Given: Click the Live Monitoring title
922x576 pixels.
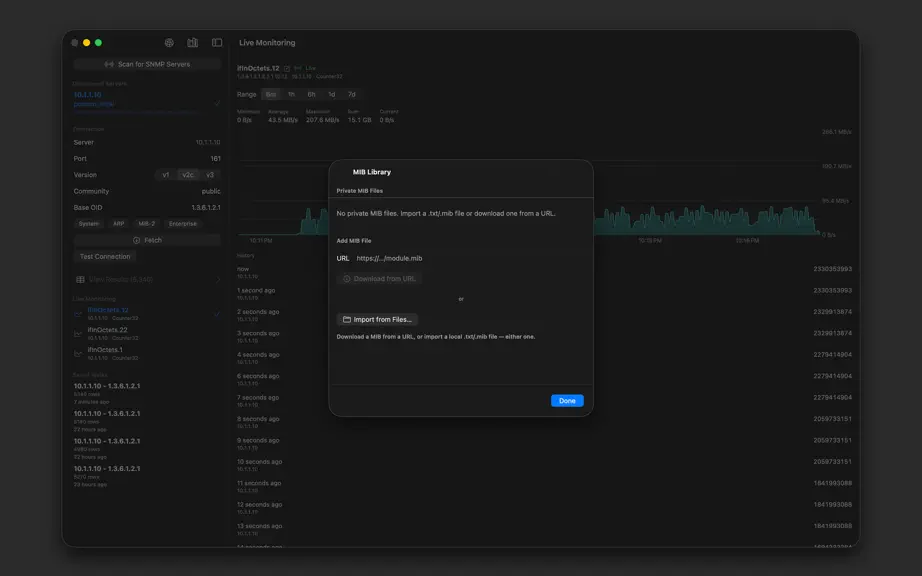Looking at the screenshot, I should coord(267,42).
